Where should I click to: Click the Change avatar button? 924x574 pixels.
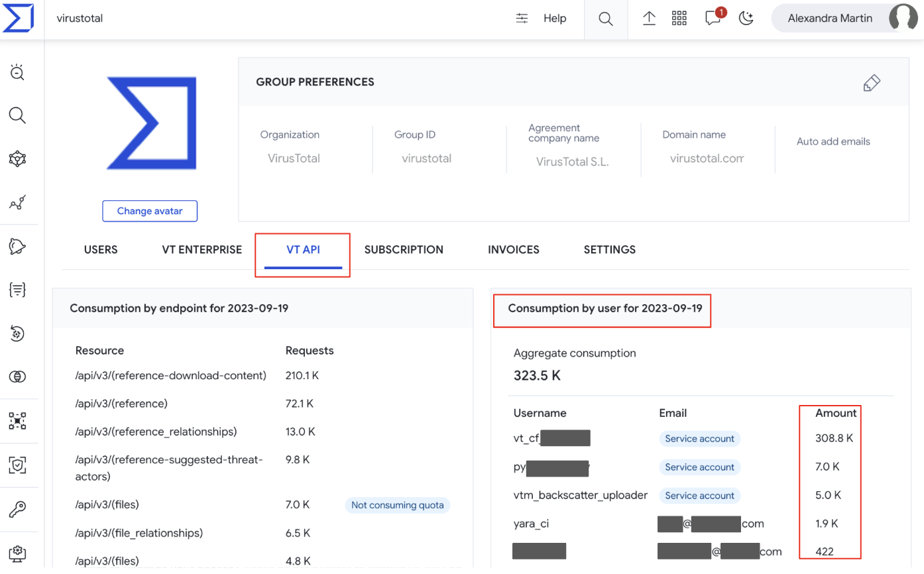pos(150,211)
